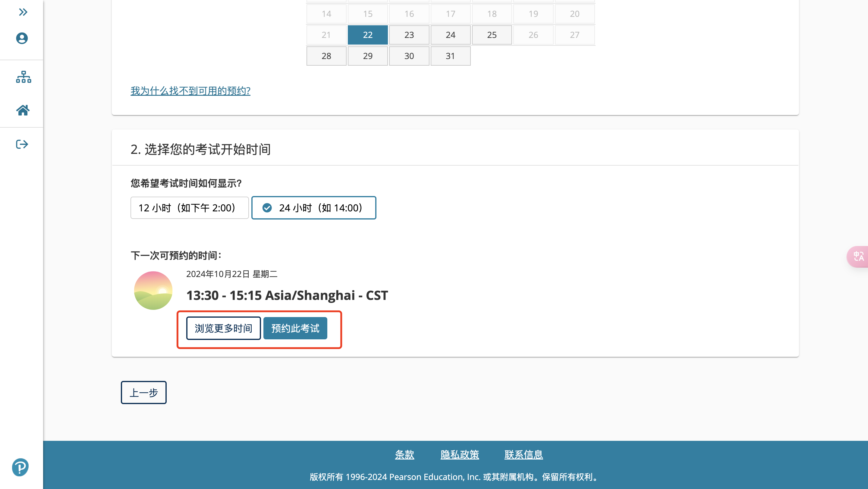Click label 下一次可预约的时间

pos(176,255)
